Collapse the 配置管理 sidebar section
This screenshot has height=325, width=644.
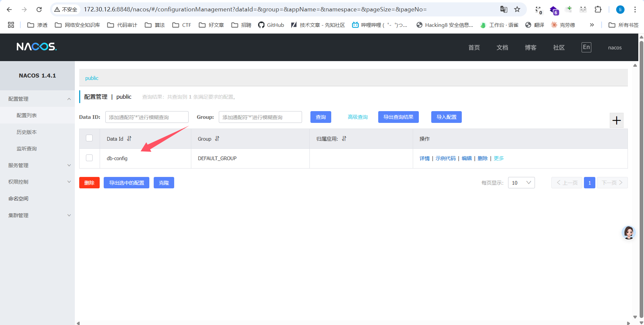pos(37,99)
